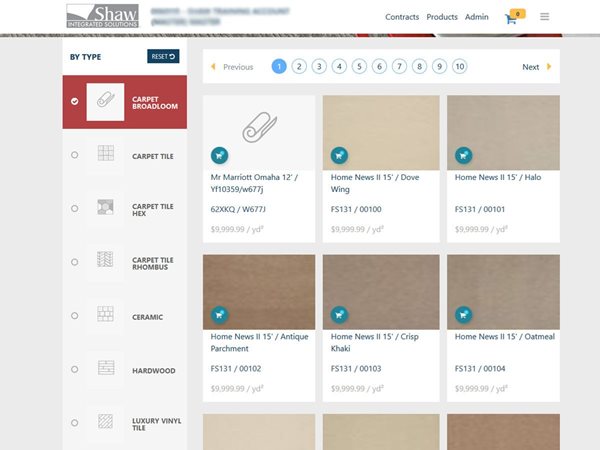Select the Carpet Tile Hex radio button
This screenshot has height=450, width=600.
click(x=75, y=209)
